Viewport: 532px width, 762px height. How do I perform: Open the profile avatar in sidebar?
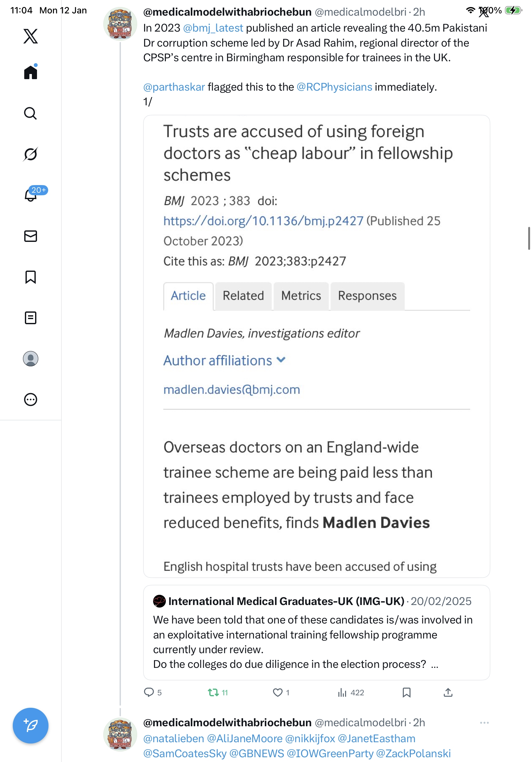pyautogui.click(x=31, y=359)
